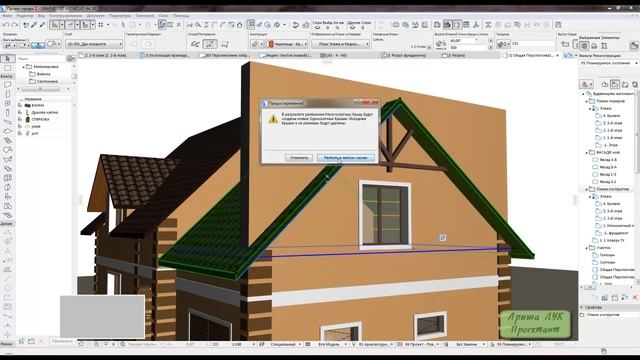Select the Arrow tool in toolbox
640x360 pixels.
(8, 59)
